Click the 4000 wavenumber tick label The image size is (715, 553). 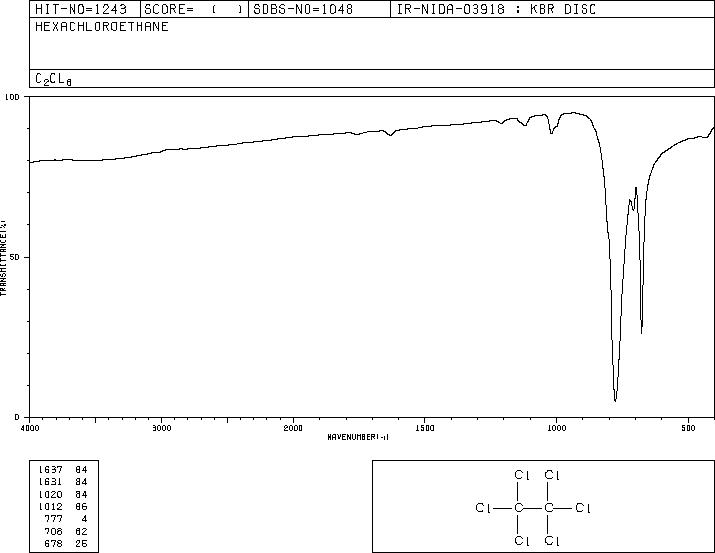(x=30, y=428)
